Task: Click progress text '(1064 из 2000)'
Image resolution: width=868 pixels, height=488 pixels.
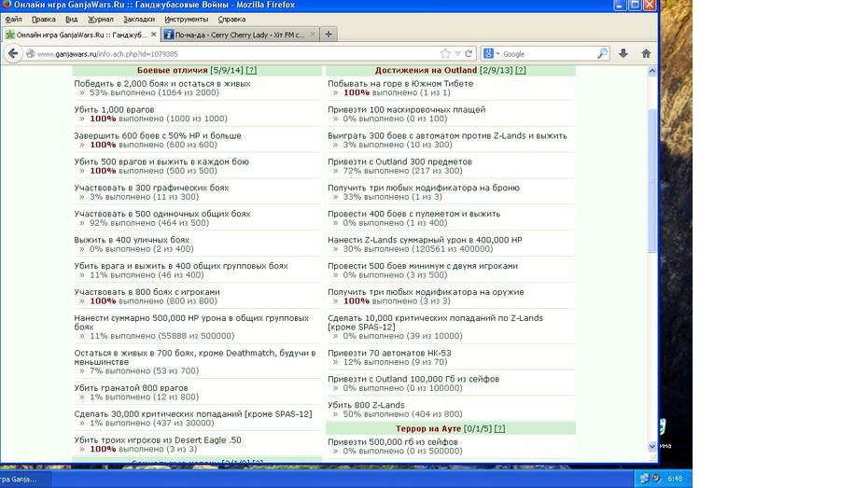Action: click(186, 92)
